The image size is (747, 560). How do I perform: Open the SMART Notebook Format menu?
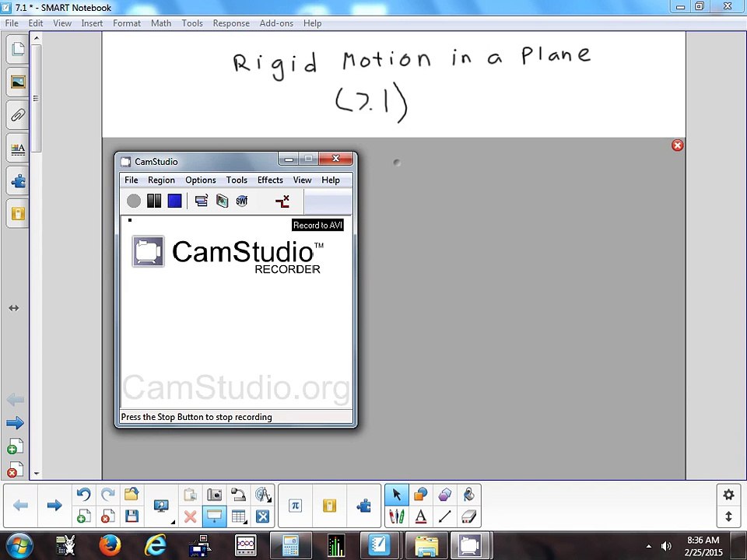point(127,23)
